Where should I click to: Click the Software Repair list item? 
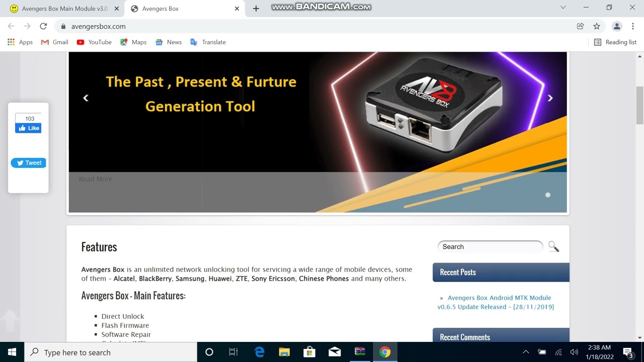pyautogui.click(x=126, y=334)
